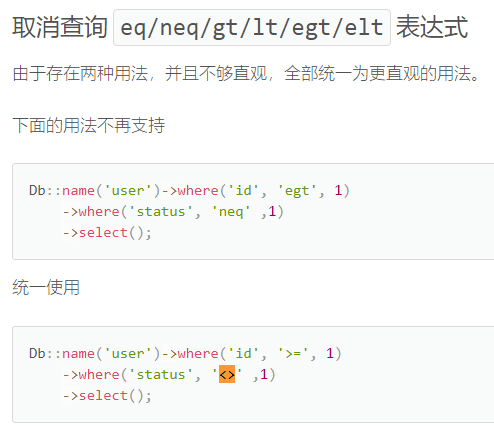The width and height of the screenshot is (494, 434).
Task: Click 'user' string in first code block
Action: [x=128, y=191]
